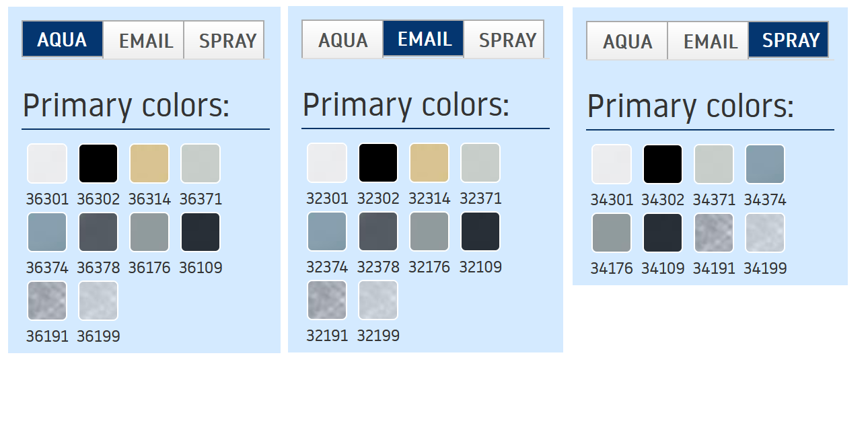
Task: Choose the dark gray swatch 32378
Action: click(x=378, y=231)
